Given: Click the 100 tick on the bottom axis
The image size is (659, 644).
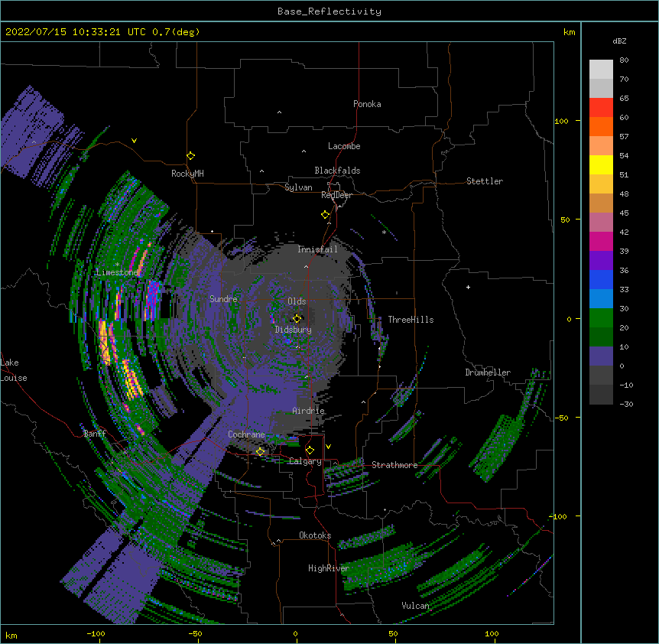Looking at the screenshot, I should pyautogui.click(x=492, y=633).
